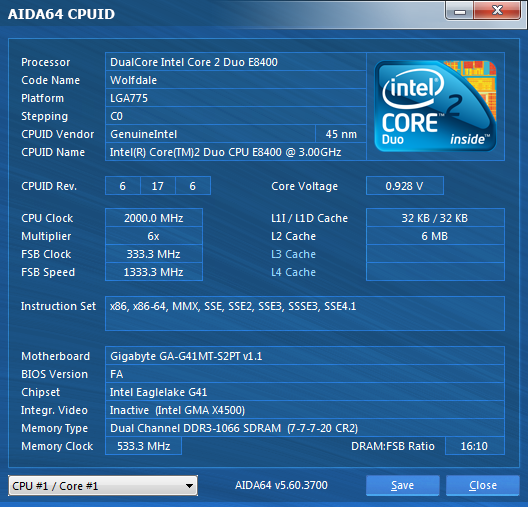Close window with the red X button
This screenshot has width=528, height=507.
tap(497, 11)
